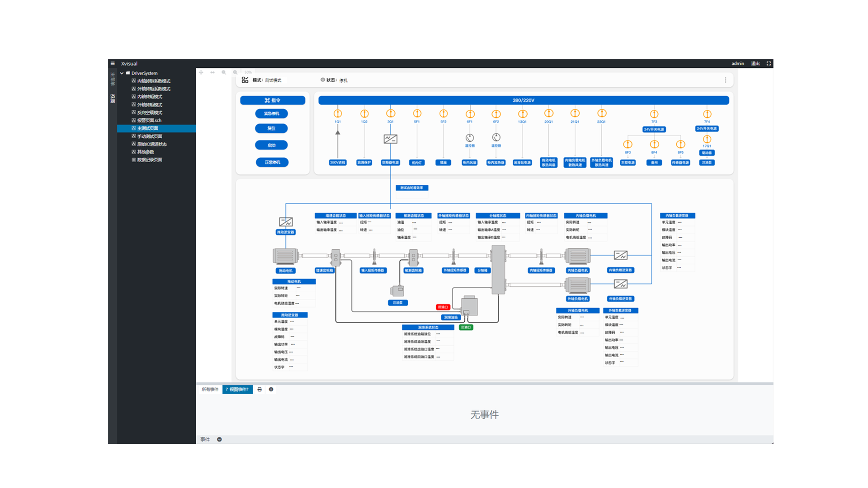This screenshot has height=488, width=868.
Task: Click the inner-axis load inverter symbol
Action: coord(621,256)
